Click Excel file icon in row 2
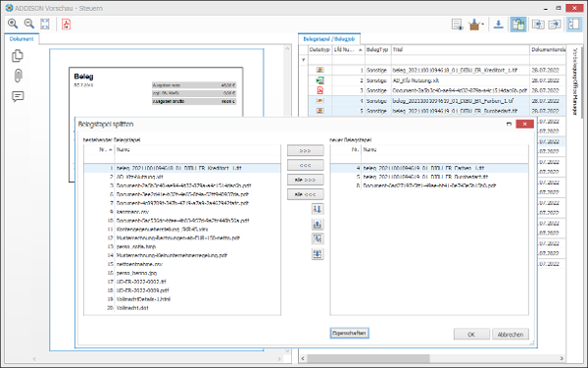This screenshot has height=368, width=588. click(x=319, y=80)
